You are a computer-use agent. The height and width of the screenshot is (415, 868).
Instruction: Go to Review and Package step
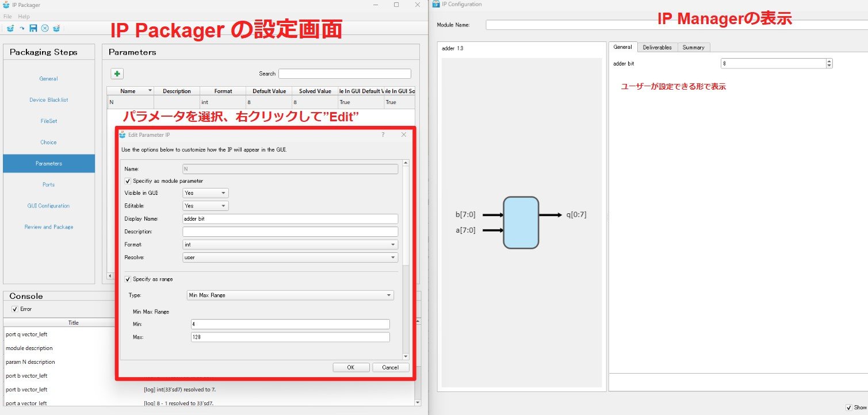(x=49, y=227)
